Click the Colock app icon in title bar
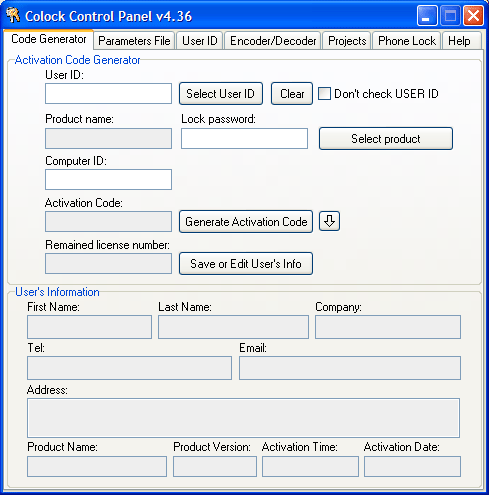 (x=13, y=15)
